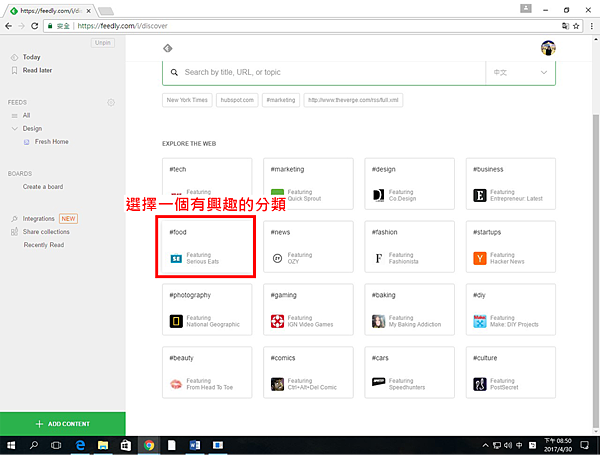The image size is (600, 458).
Task: Click the National Geographic logo icon
Action: [176, 321]
